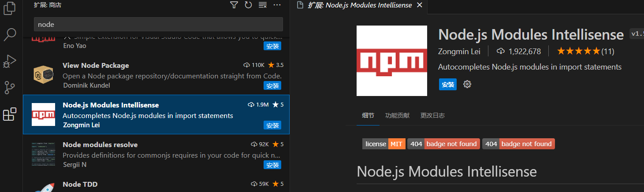
Task: Select the Node.js Modules Intellisense editor tab
Action: click(360, 5)
